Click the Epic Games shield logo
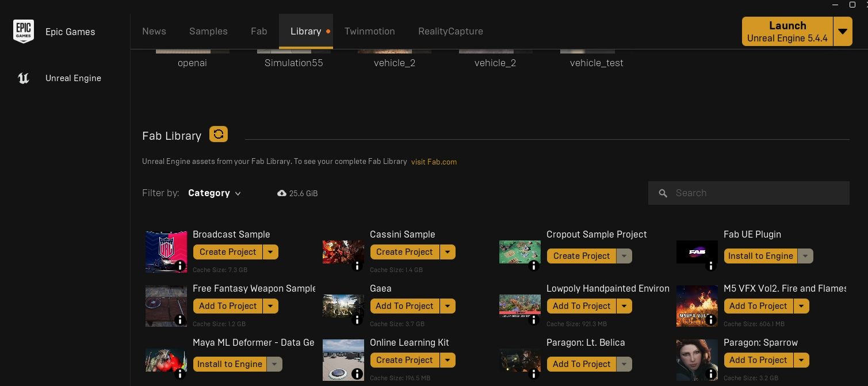 (24, 32)
